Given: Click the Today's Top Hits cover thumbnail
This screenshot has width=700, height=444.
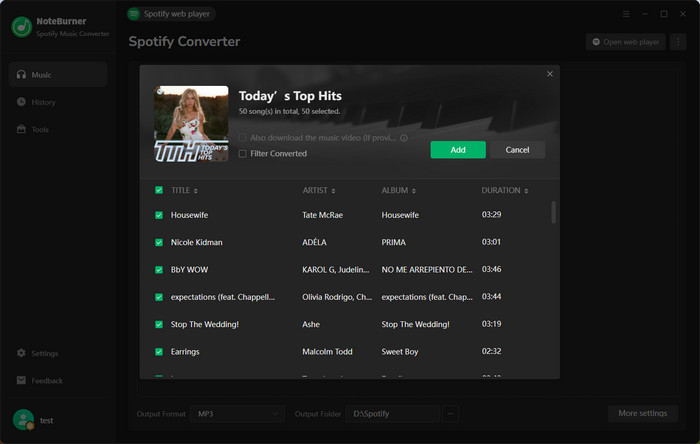Looking at the screenshot, I should point(191,124).
